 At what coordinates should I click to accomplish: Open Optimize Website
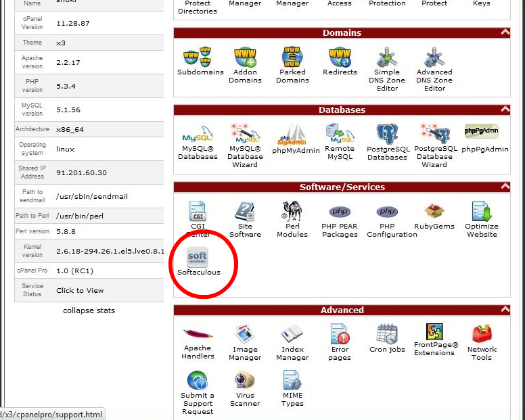(x=482, y=220)
